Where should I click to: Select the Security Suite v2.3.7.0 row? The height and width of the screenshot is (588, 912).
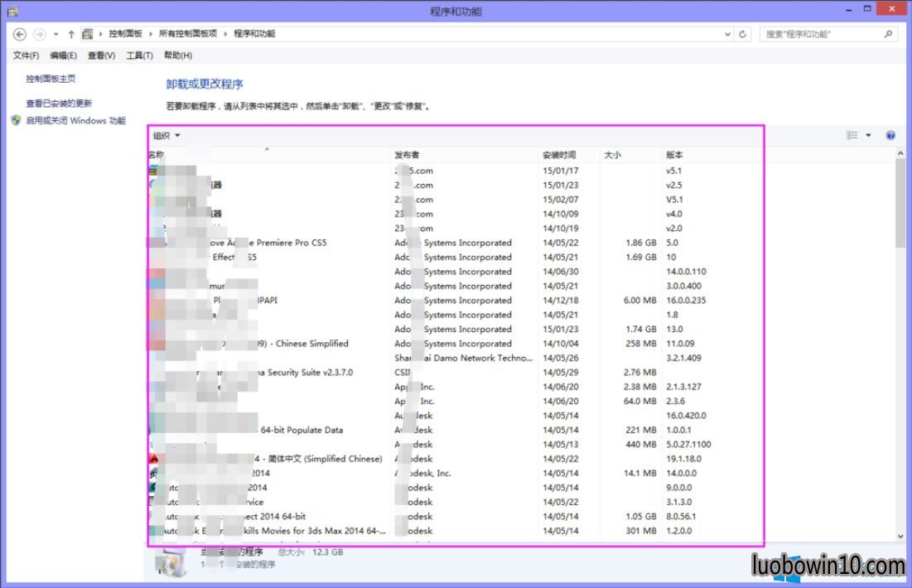pos(455,372)
